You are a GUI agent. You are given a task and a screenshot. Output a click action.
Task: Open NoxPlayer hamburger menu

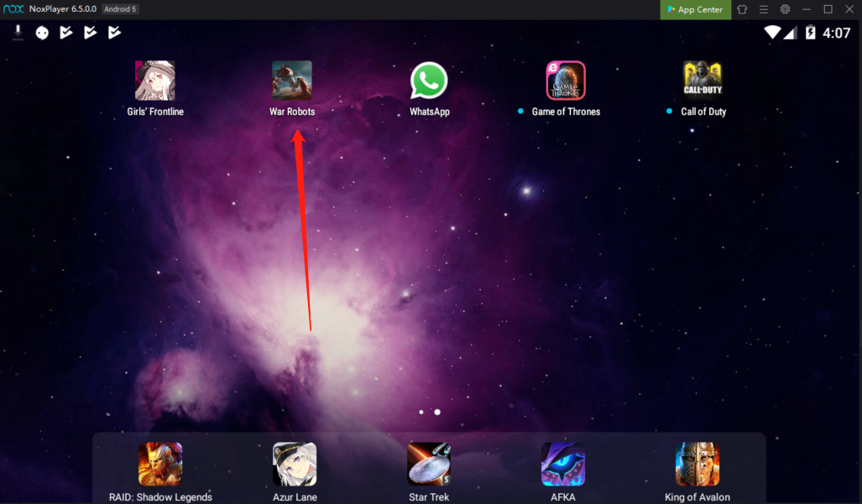[x=763, y=9]
